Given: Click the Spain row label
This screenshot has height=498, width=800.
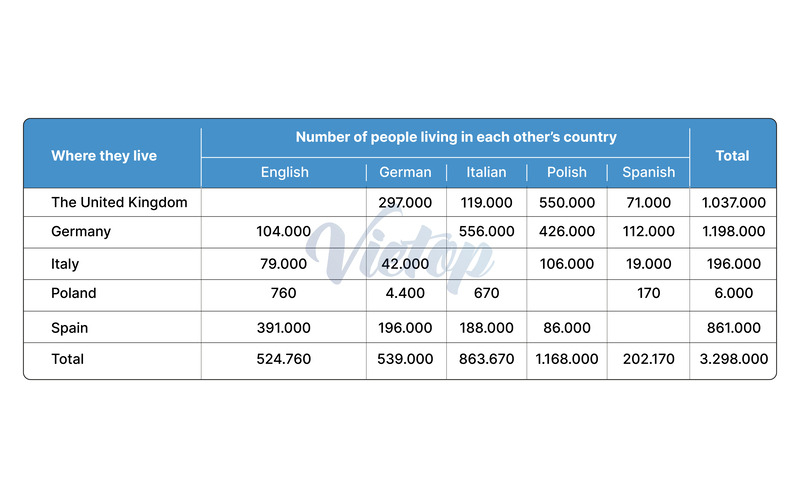Looking at the screenshot, I should point(69,328).
